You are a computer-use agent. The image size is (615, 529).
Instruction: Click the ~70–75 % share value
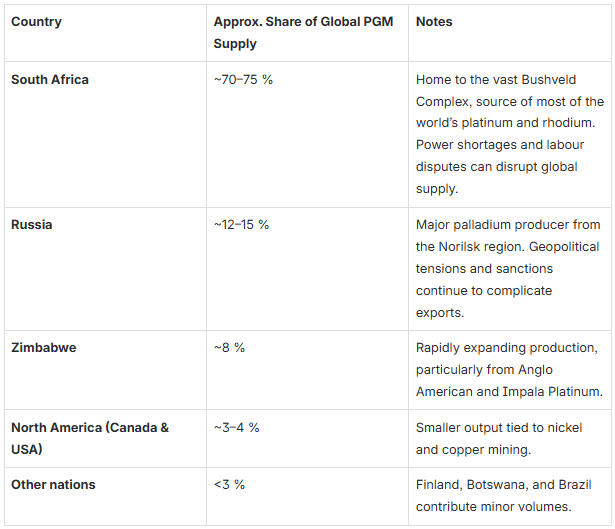(x=243, y=80)
